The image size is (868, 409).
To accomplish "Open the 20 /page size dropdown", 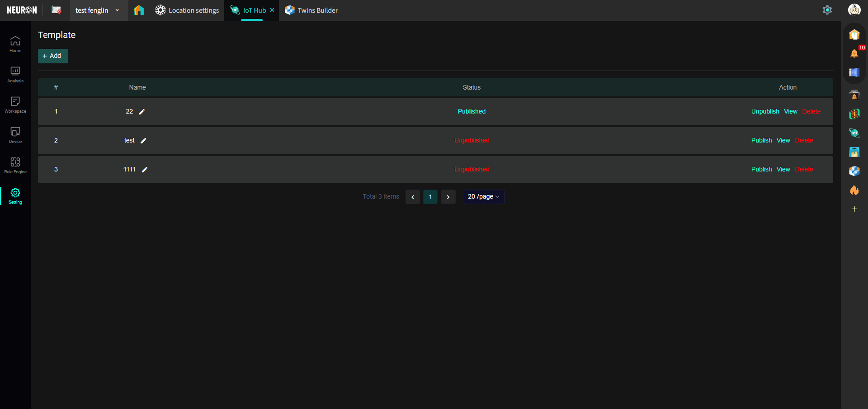I will pos(483,197).
